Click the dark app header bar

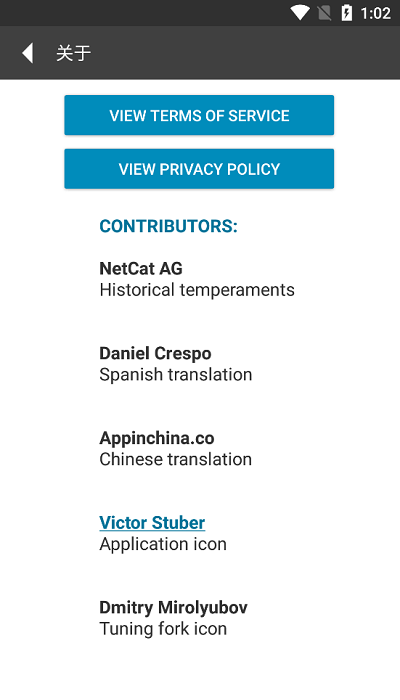(x=200, y=53)
